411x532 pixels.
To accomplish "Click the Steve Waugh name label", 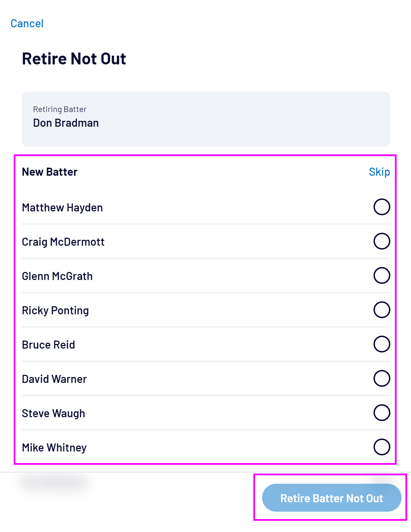I will 53,413.
